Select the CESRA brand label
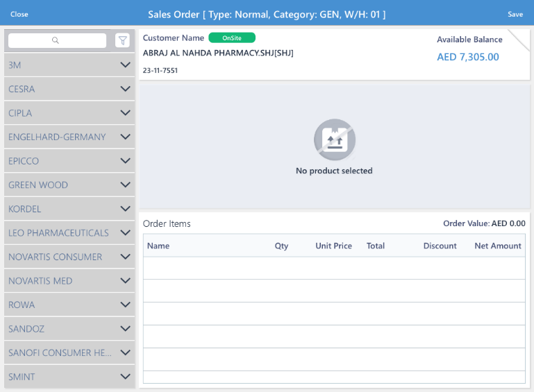The width and height of the screenshot is (534, 392). click(22, 89)
